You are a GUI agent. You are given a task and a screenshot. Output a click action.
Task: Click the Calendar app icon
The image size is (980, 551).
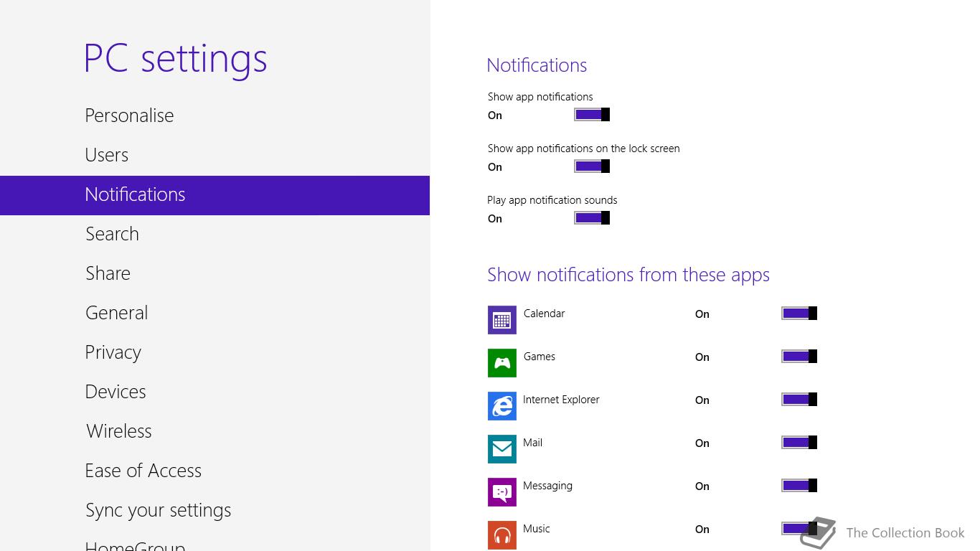tap(502, 320)
